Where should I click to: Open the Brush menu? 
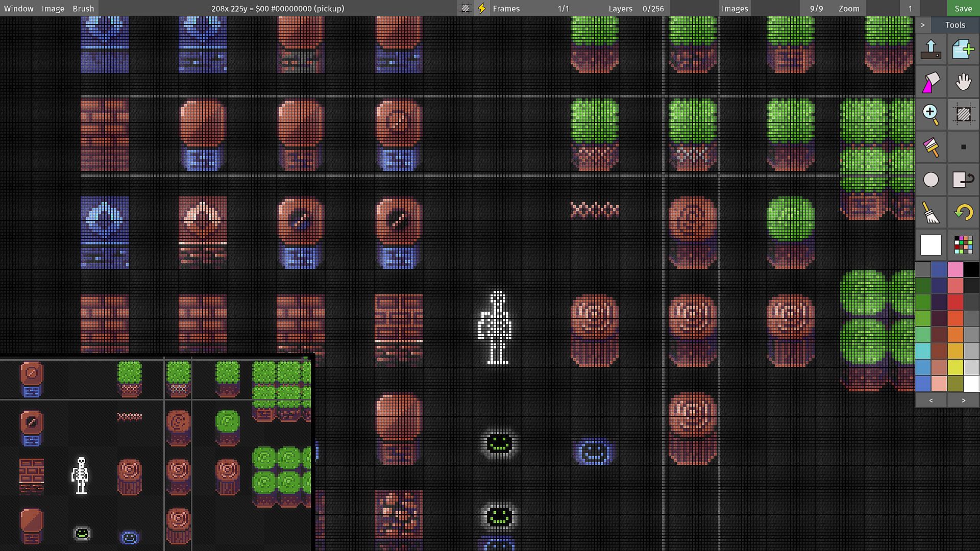point(83,8)
